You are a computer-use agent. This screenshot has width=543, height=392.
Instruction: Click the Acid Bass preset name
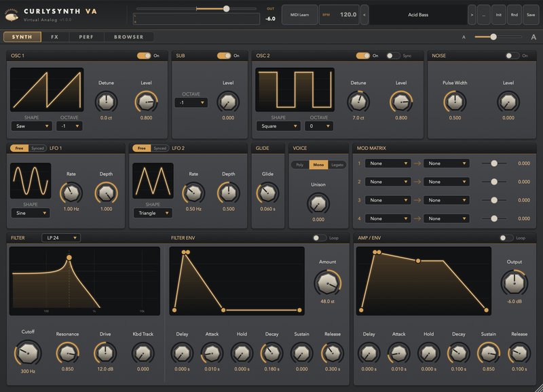[x=418, y=15]
